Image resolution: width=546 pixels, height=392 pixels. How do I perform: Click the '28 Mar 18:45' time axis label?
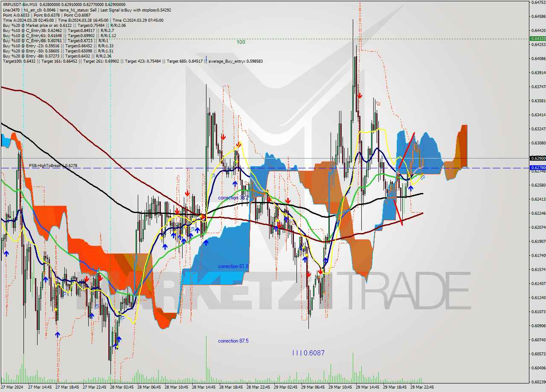[231, 387]
